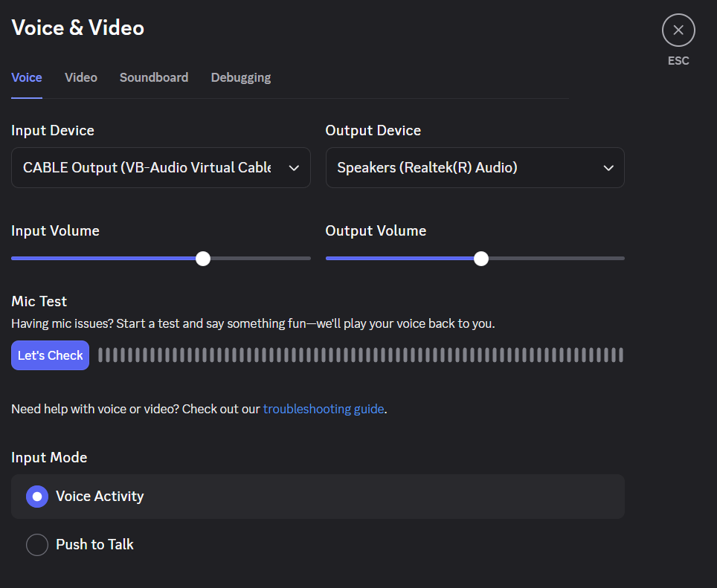Expand the Output Device chevron arrow
717x588 pixels.
[x=608, y=168]
